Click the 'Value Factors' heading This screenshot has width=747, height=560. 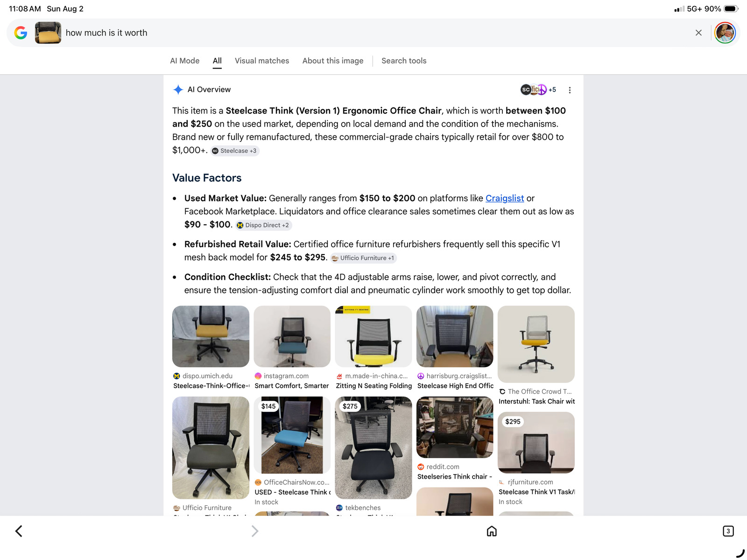207,178
